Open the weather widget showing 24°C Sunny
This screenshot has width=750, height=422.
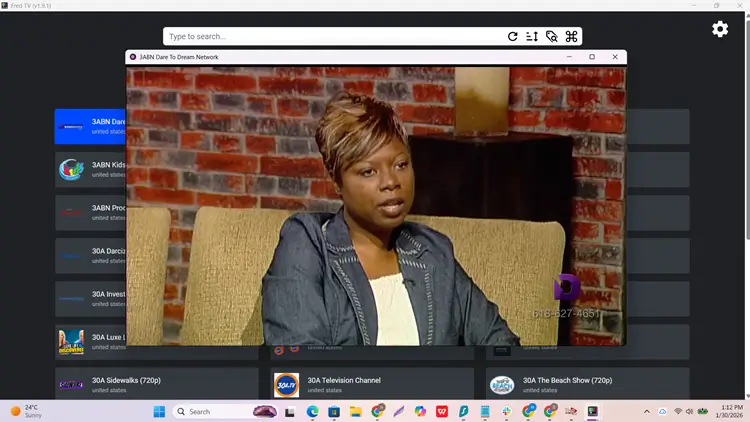coord(27,411)
